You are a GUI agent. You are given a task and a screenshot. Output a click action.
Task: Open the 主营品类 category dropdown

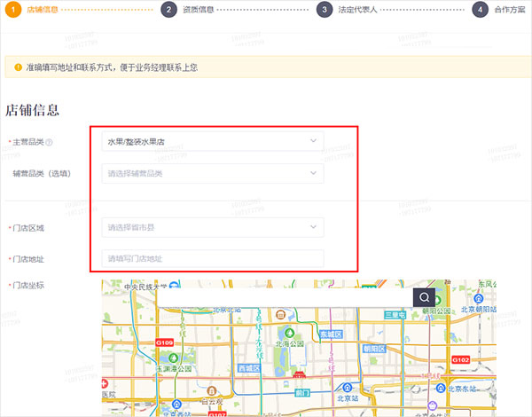pyautogui.click(x=212, y=141)
